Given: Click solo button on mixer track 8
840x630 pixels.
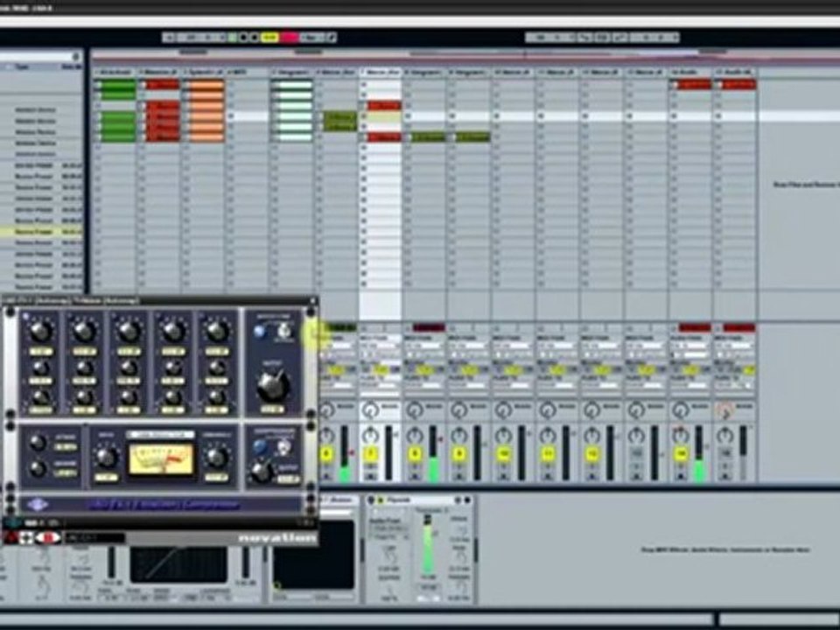Looking at the screenshot, I should coord(415,466).
